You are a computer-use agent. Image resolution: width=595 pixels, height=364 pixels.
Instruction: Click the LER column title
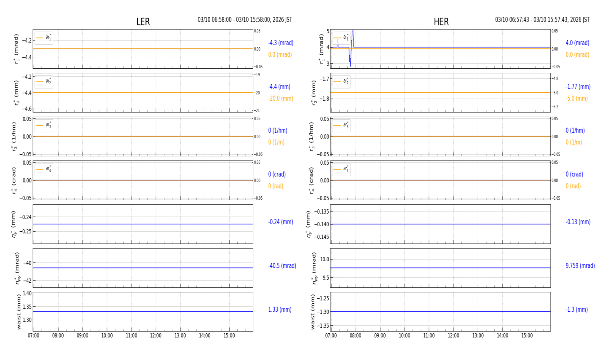coord(143,22)
